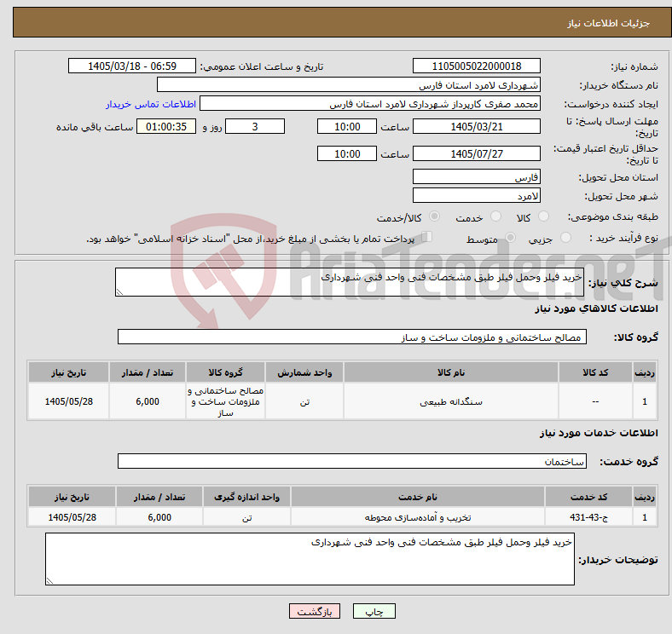The height and width of the screenshot is (634, 672).
Task: Click the کد کالا column header
Action: coord(595,372)
